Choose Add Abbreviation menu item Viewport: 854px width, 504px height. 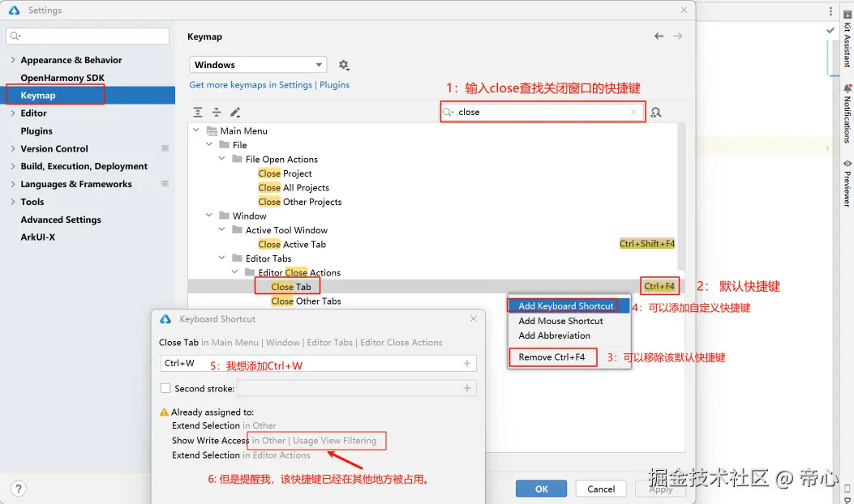569,335
